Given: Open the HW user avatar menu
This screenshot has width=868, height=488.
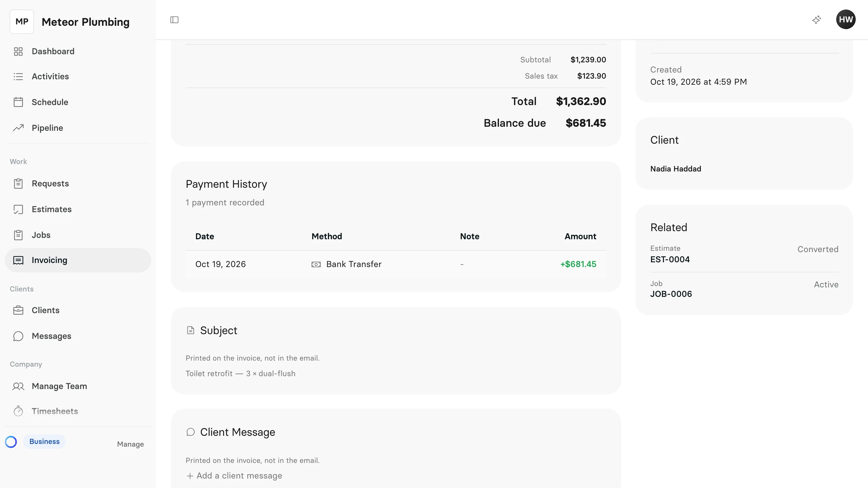Looking at the screenshot, I should pyautogui.click(x=846, y=19).
